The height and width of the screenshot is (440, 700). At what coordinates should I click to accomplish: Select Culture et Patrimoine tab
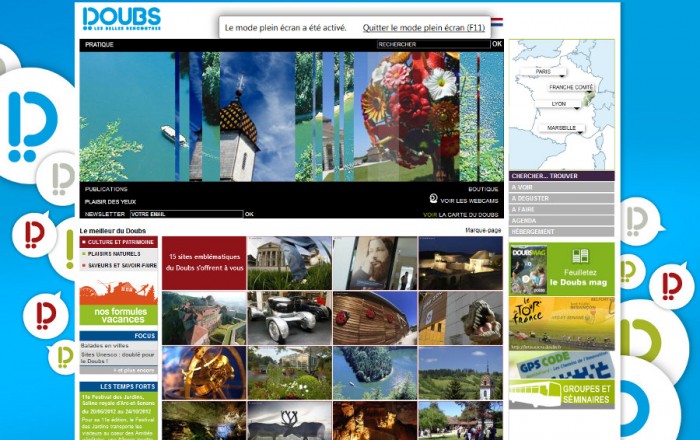point(119,242)
